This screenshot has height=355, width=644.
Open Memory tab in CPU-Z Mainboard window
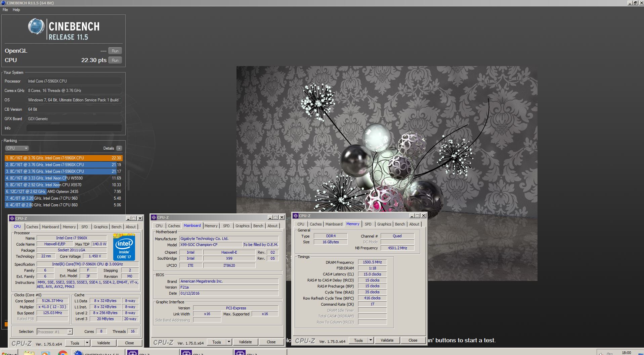pyautogui.click(x=211, y=226)
